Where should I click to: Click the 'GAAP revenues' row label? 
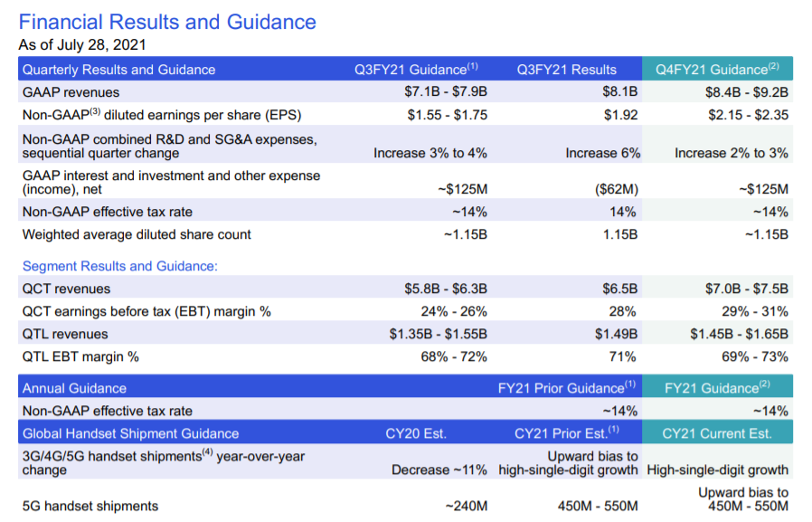[x=71, y=92]
